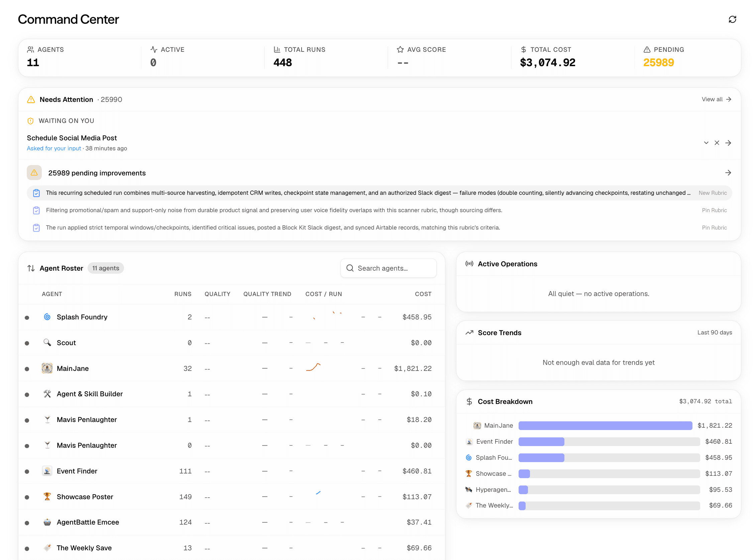Click the clipboard icon of the recurring scheduled run rubric
This screenshot has height=560, width=755.
coord(36,193)
